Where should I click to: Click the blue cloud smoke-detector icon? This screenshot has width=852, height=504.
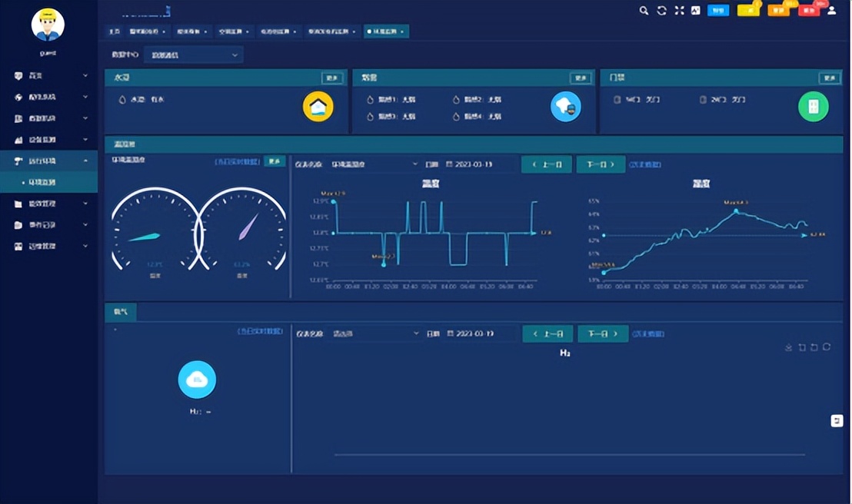(x=566, y=107)
